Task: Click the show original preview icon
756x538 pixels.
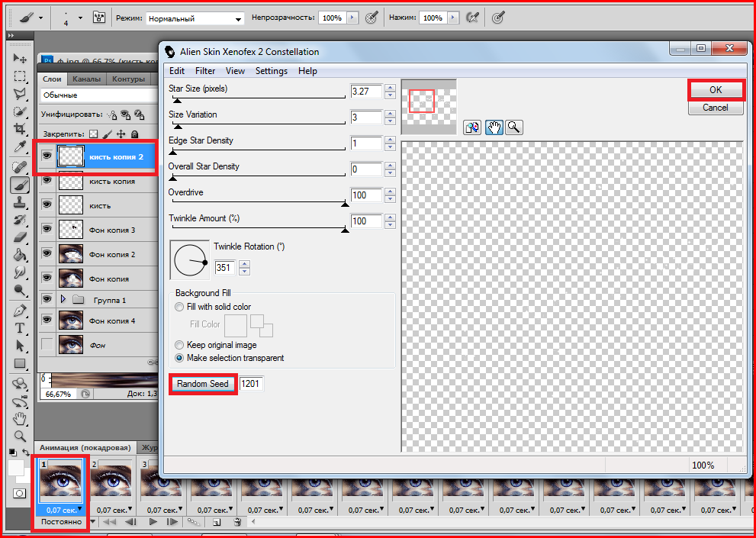Action: pyautogui.click(x=472, y=127)
